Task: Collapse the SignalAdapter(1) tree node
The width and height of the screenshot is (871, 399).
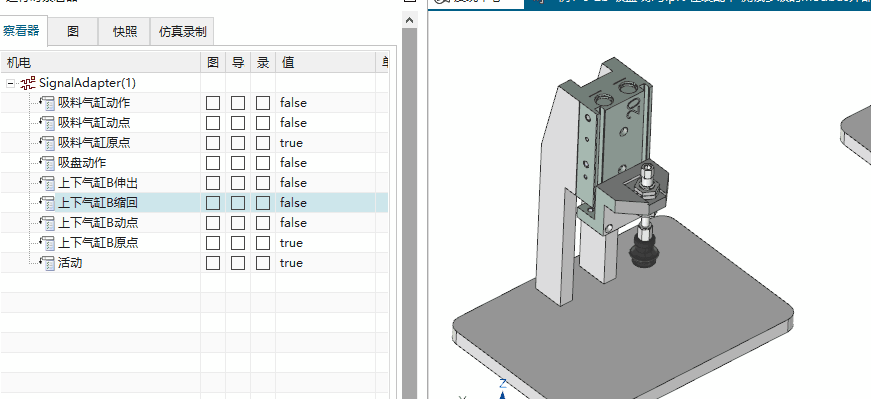Action: [x=11, y=83]
